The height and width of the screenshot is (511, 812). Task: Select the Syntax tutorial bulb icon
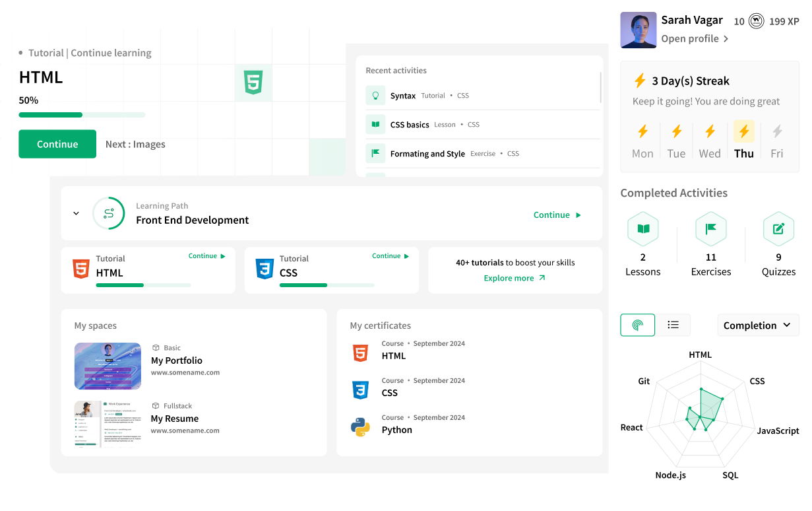tap(376, 95)
